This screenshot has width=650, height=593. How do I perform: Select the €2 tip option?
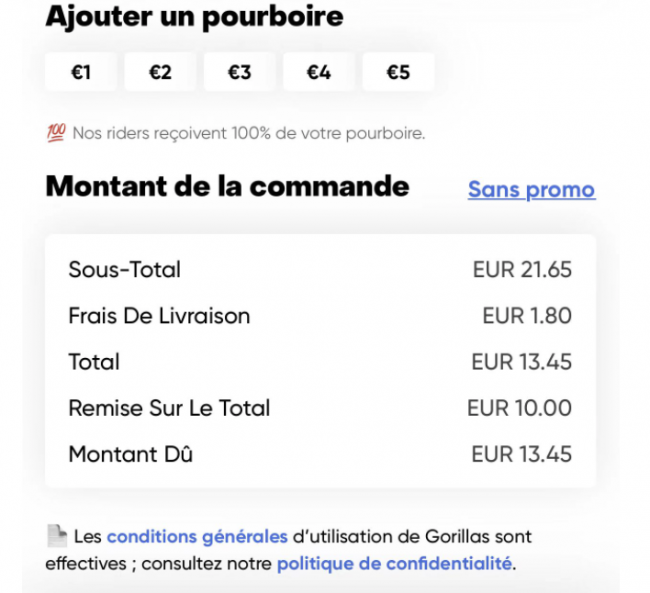click(x=160, y=72)
